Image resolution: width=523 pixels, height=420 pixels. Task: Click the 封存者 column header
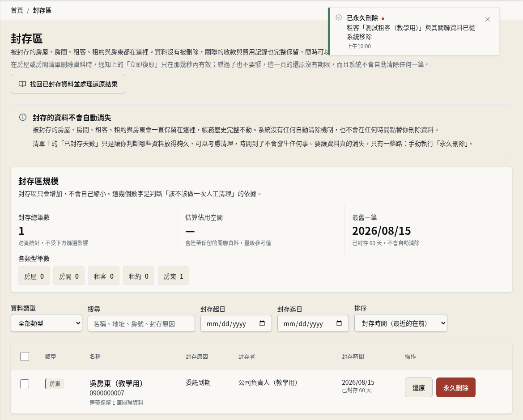(247, 356)
